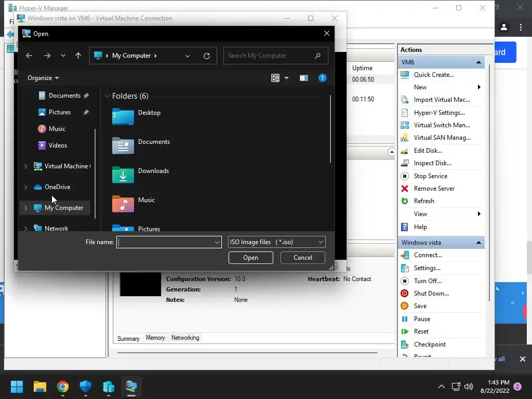532x399 pixels.
Task: Expand the My Computer tree node
Action: [26, 208]
